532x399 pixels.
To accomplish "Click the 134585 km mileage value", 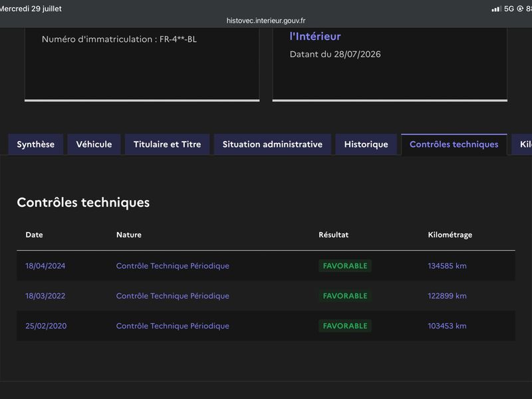I will (447, 266).
